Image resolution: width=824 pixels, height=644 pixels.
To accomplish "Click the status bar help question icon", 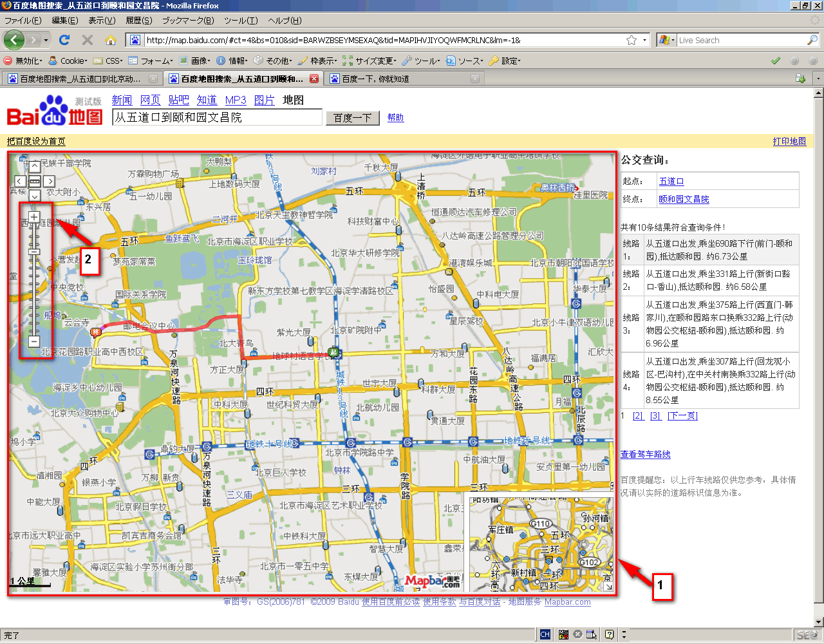I will coord(609,634).
